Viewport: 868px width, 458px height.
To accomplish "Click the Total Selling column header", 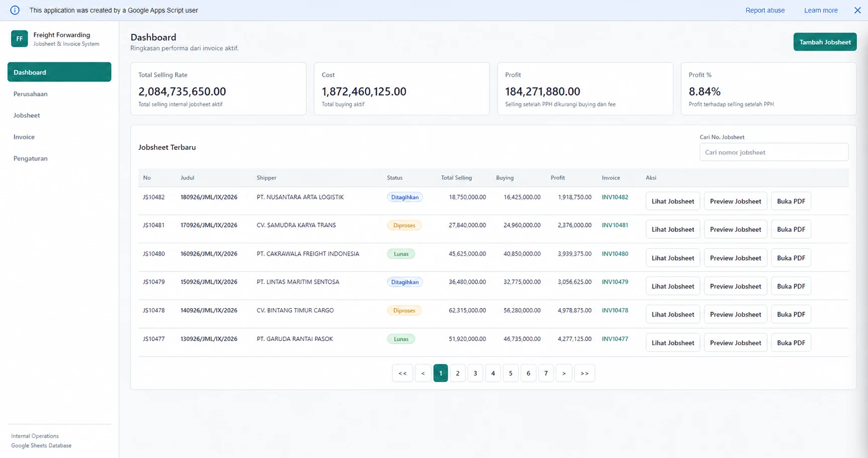I will tap(456, 177).
